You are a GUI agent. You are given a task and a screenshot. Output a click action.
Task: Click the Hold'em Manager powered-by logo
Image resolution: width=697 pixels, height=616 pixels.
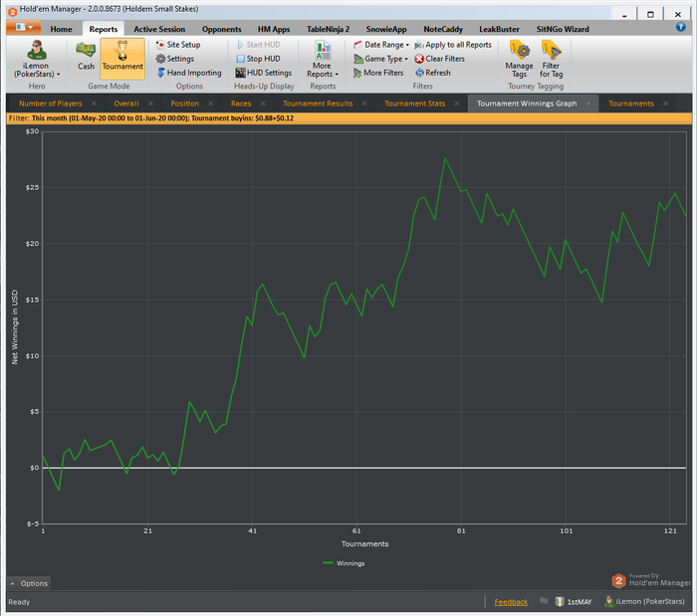[x=651, y=580]
